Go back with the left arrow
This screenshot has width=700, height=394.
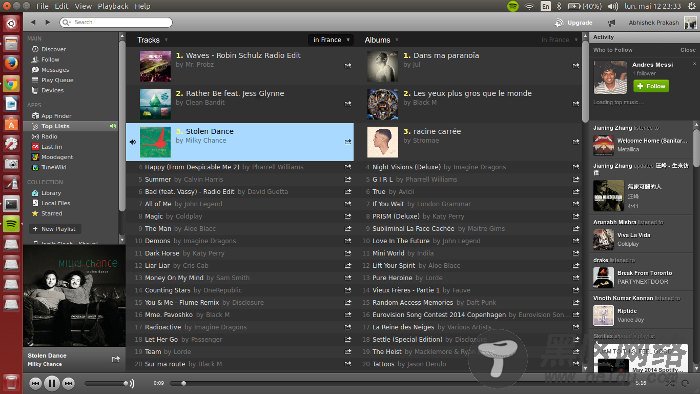tap(33, 22)
